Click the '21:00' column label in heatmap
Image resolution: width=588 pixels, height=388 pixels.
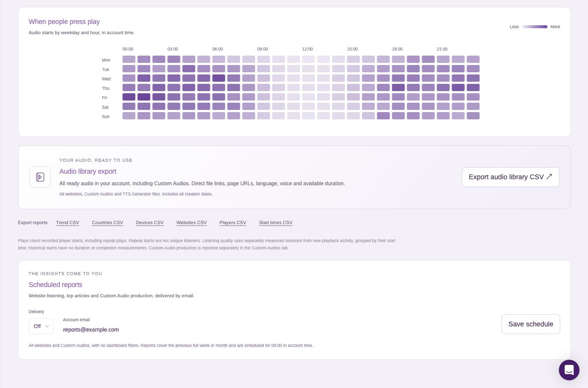coord(442,49)
